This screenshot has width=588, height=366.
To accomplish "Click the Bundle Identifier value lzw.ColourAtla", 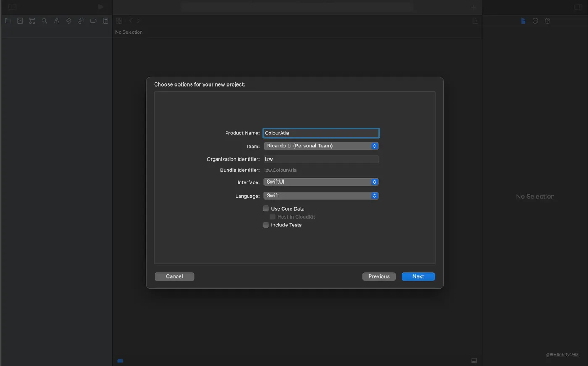I will [x=280, y=170].
